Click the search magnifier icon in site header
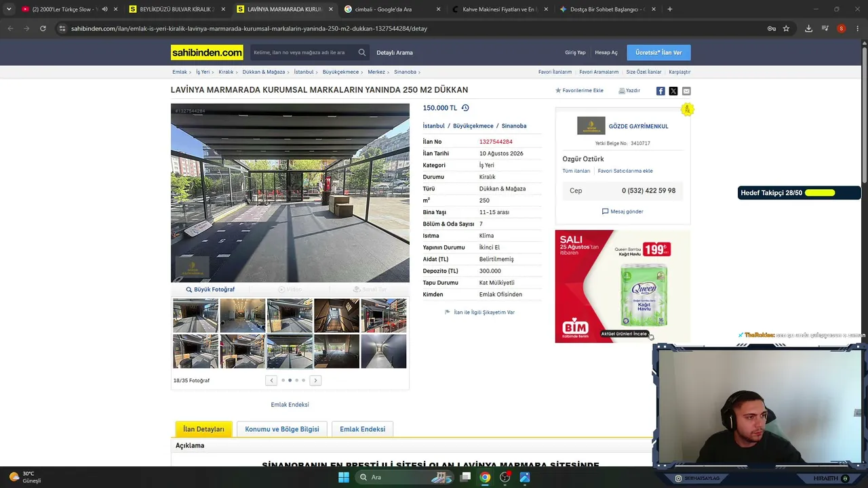Viewport: 868px width, 488px height. tap(362, 52)
